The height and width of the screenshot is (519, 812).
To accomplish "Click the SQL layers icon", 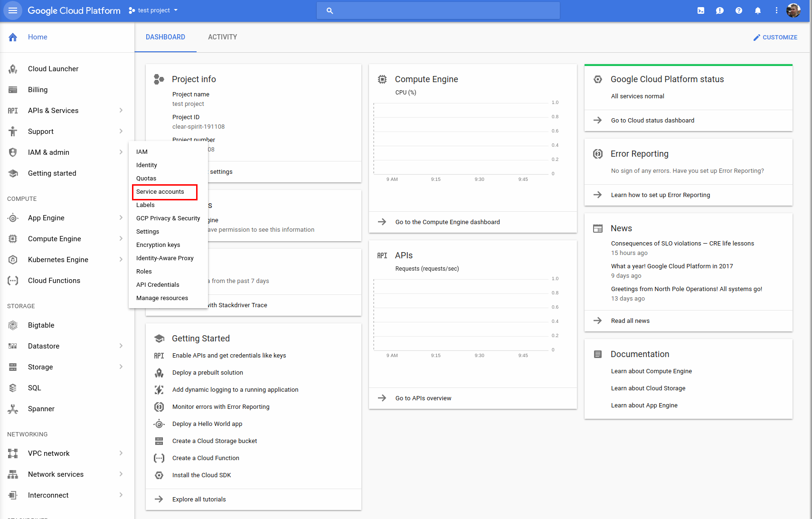I will 13,388.
